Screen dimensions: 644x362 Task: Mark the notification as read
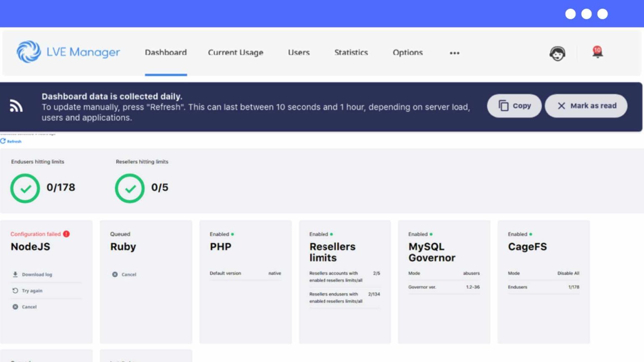[x=586, y=106]
